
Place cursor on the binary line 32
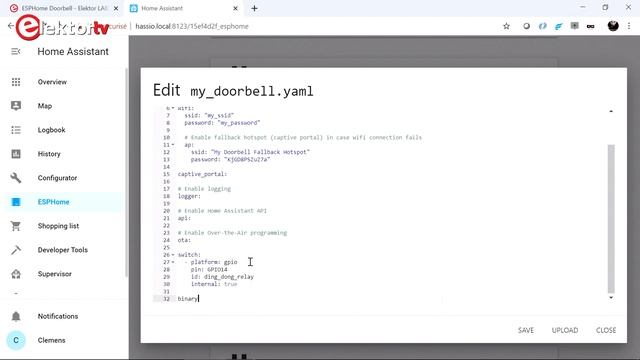pos(188,299)
